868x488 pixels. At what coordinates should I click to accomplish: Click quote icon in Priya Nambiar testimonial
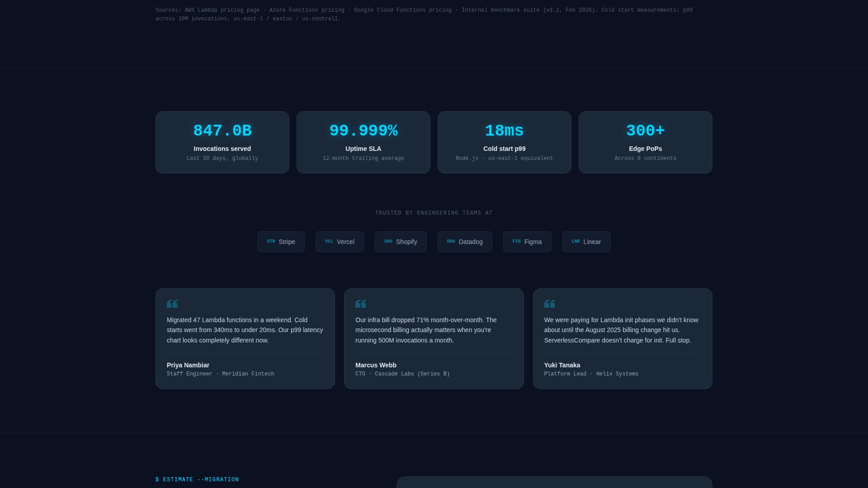click(172, 304)
